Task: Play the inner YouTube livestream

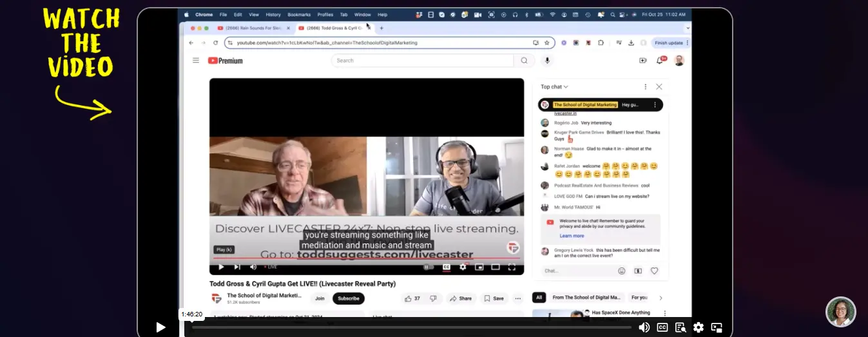Action: (221, 267)
